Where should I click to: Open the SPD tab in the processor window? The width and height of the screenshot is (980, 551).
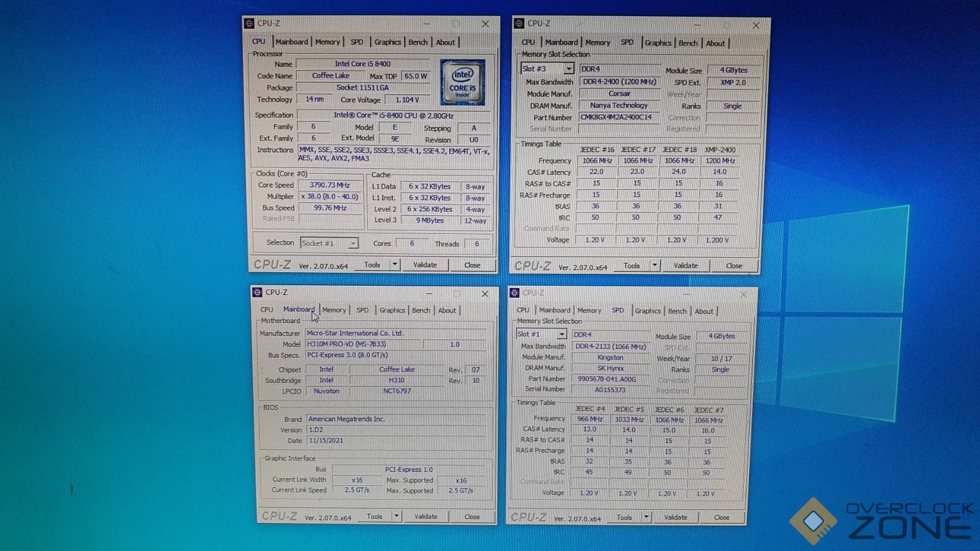tap(357, 42)
